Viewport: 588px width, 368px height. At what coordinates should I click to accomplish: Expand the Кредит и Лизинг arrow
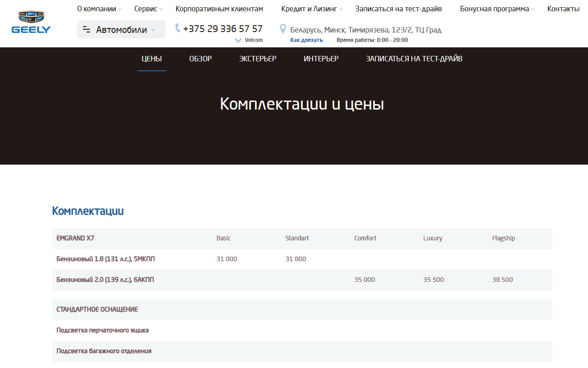(341, 9)
